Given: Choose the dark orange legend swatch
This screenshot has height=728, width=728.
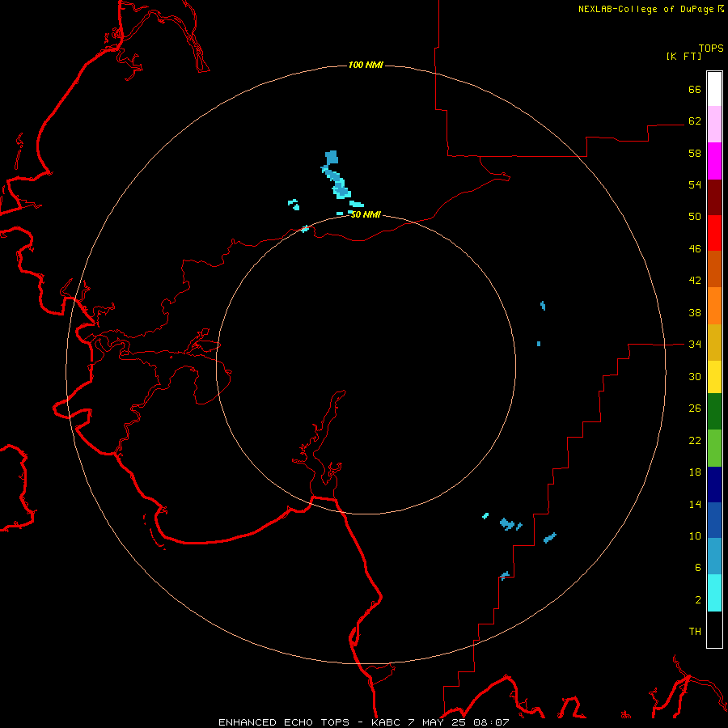Looking at the screenshot, I should tap(714, 269).
